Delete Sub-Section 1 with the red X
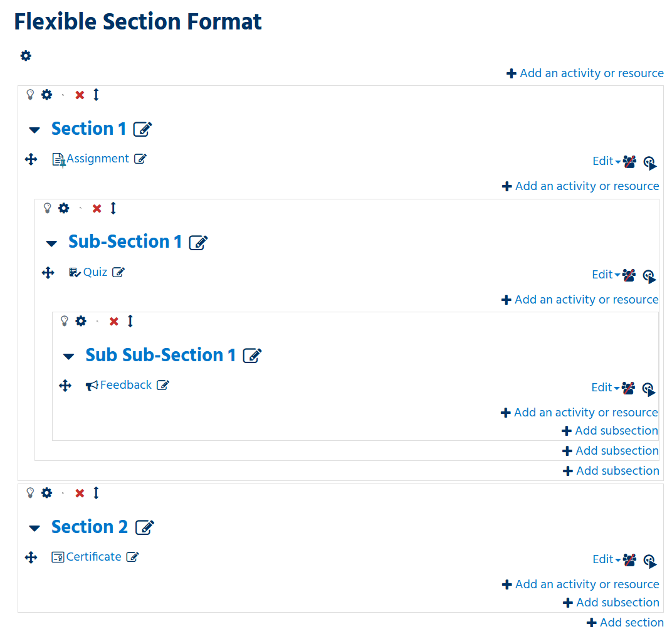Screen dimensions: 672x629 click(96, 208)
